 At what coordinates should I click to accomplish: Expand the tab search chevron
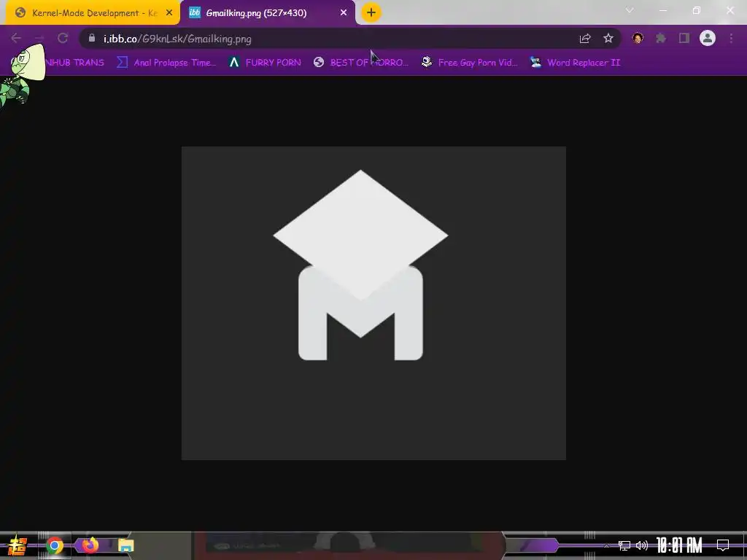coord(630,10)
